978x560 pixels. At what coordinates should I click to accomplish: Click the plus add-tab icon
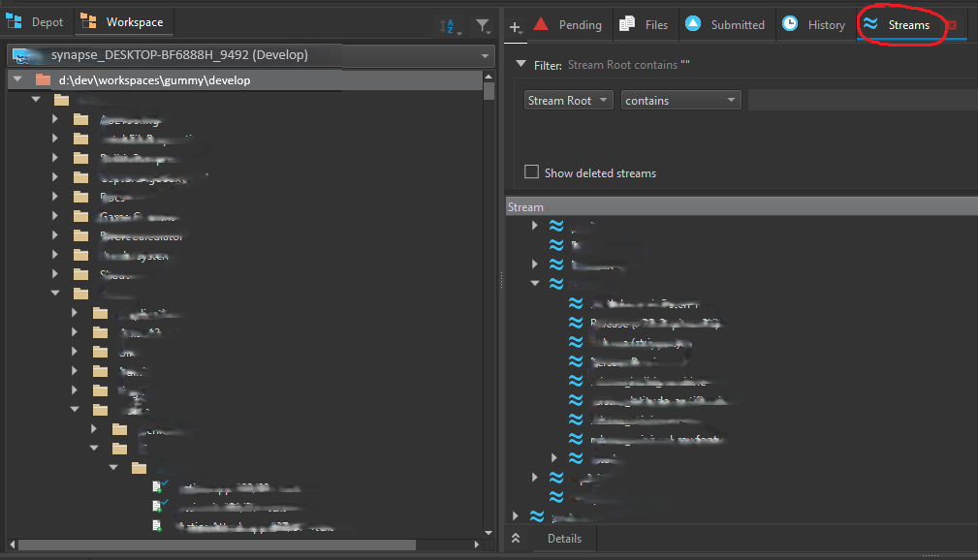[x=515, y=26]
